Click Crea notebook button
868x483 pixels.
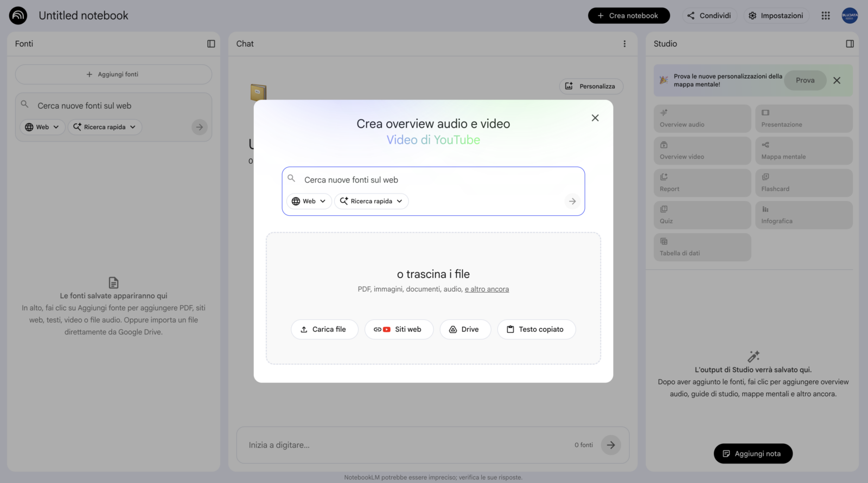(629, 16)
